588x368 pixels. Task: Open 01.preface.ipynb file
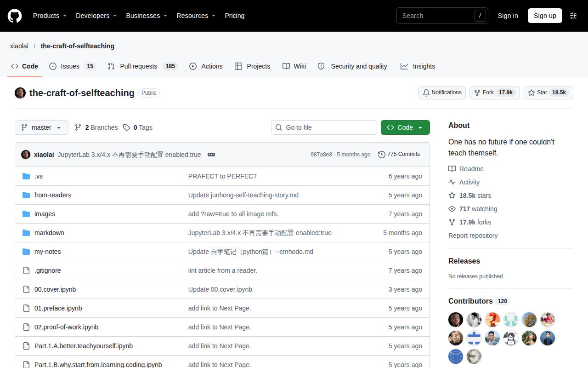(x=58, y=308)
